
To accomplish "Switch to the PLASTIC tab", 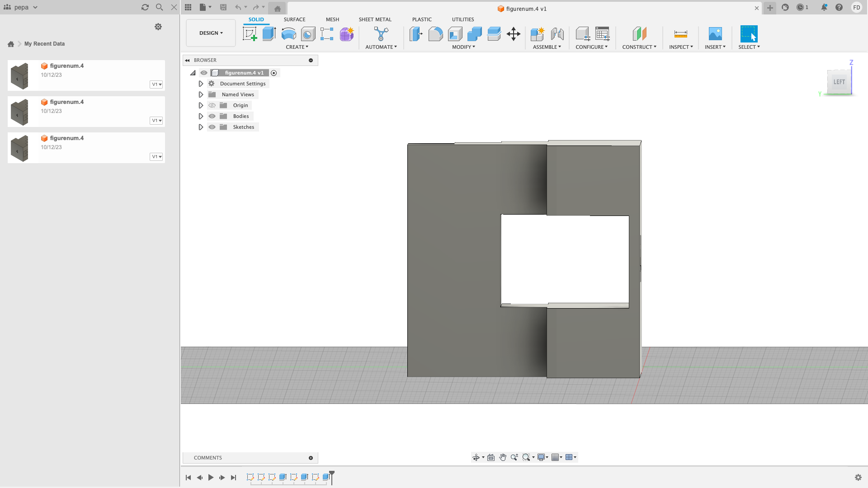I will (x=422, y=19).
